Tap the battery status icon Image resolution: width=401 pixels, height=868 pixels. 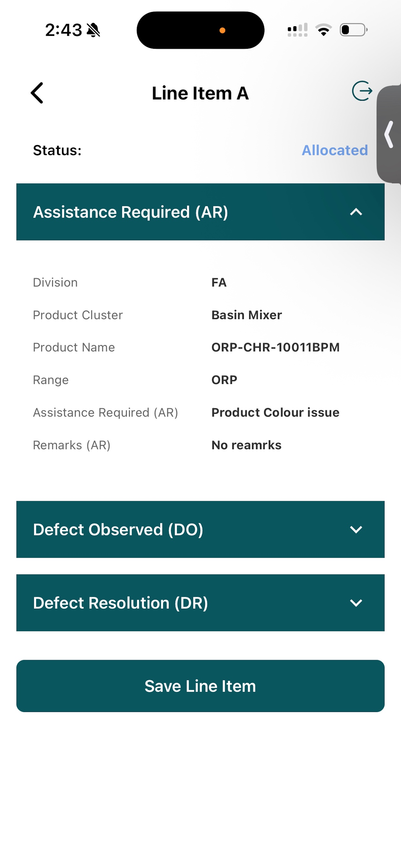tap(354, 30)
